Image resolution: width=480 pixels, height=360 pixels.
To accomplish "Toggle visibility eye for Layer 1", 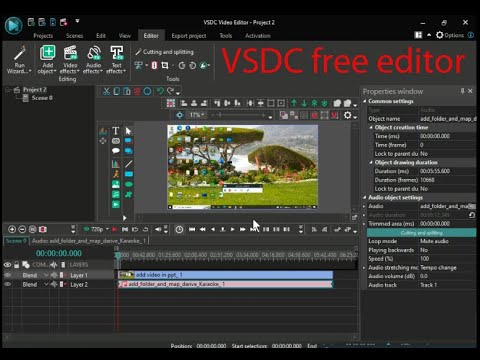I will (7, 275).
